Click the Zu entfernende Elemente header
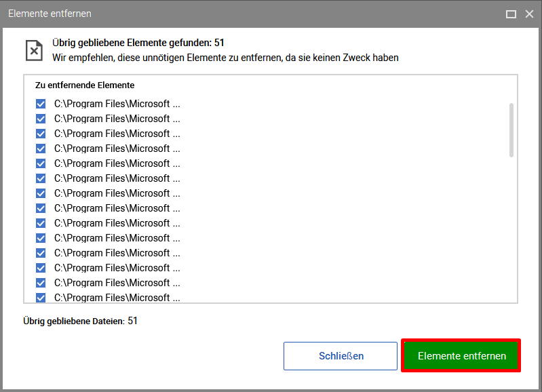542x392 pixels. pos(85,85)
